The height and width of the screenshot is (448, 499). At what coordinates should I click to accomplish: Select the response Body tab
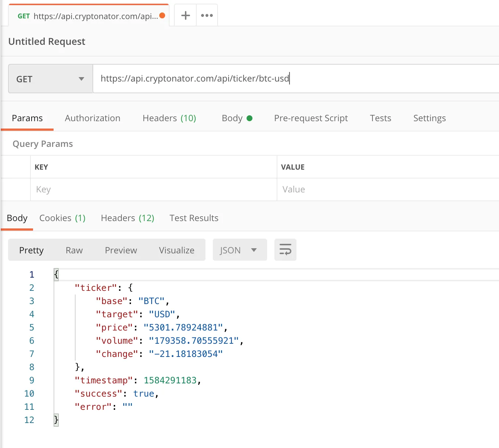17,218
